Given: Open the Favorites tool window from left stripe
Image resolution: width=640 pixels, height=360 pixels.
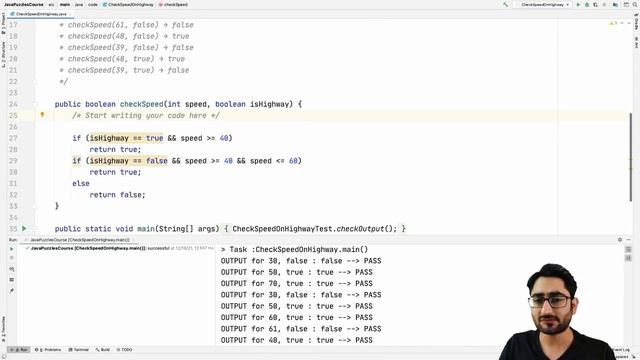Looking at the screenshot, I should tap(3, 329).
